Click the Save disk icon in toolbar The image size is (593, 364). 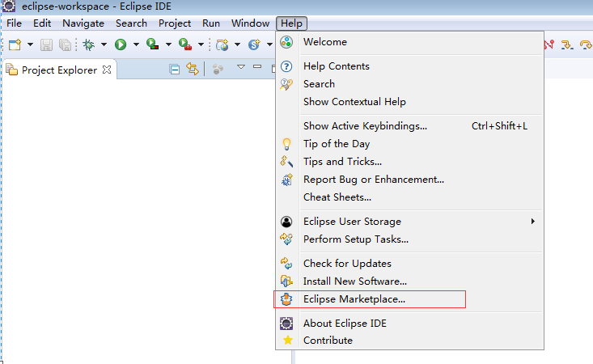click(46, 45)
